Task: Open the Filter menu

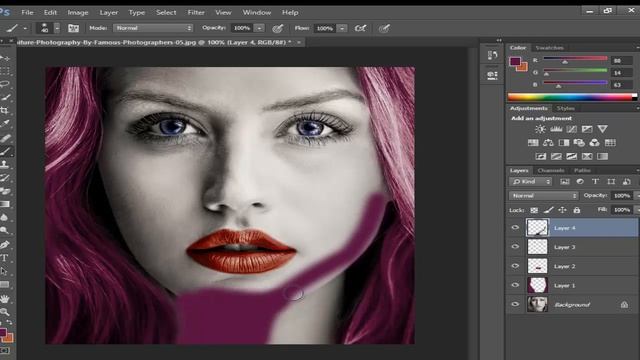Action: click(196, 13)
